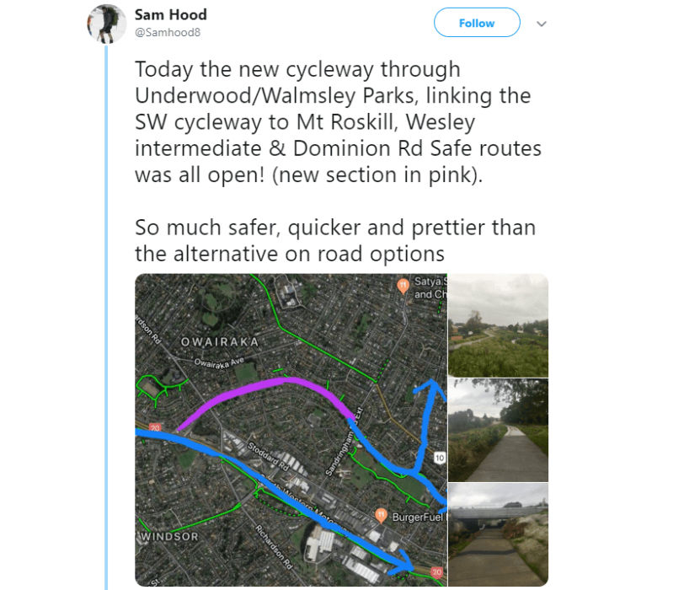The width and height of the screenshot is (700, 590).
Task: Open the top grassy park photo
Action: click(x=498, y=324)
